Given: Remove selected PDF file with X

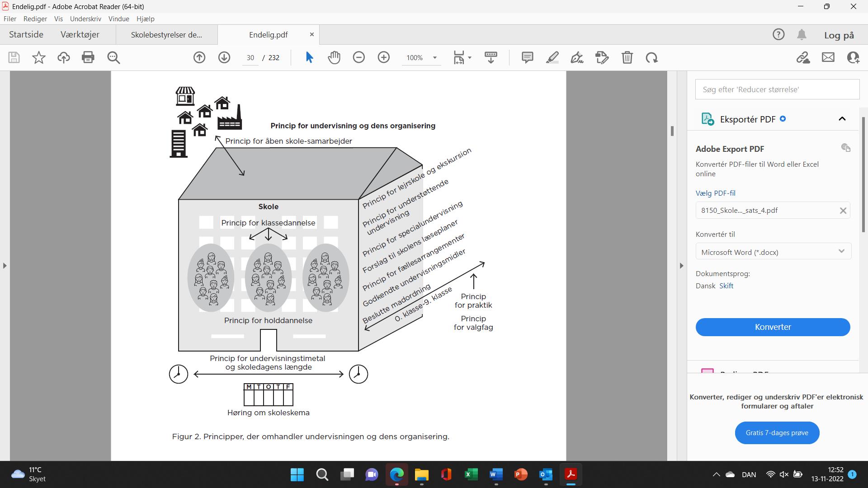Looking at the screenshot, I should pos(843,211).
